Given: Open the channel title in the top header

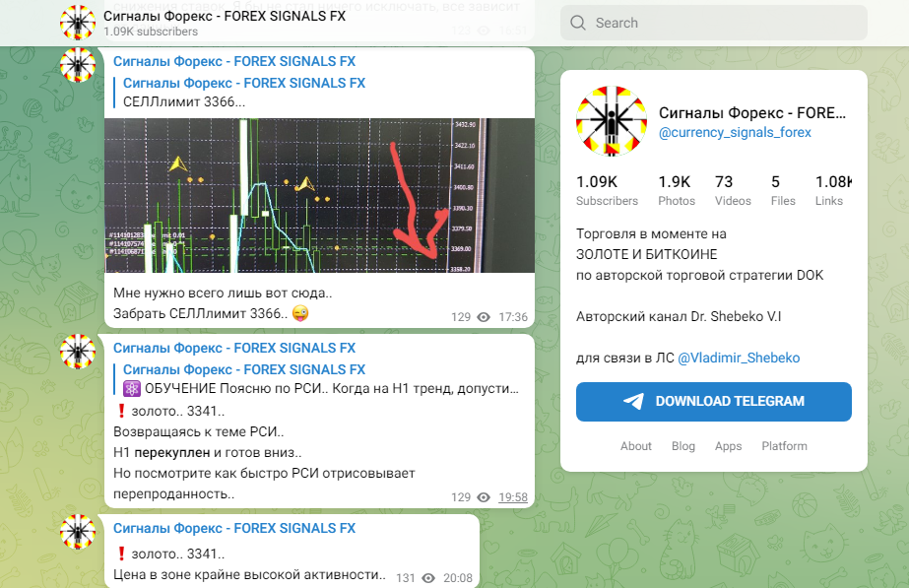Looking at the screenshot, I should (225, 16).
